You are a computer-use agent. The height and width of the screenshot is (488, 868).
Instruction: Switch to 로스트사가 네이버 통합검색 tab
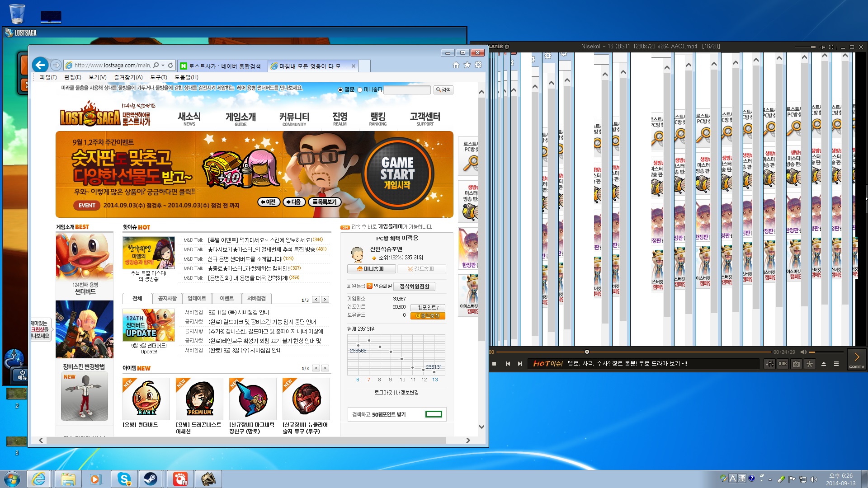coord(222,66)
